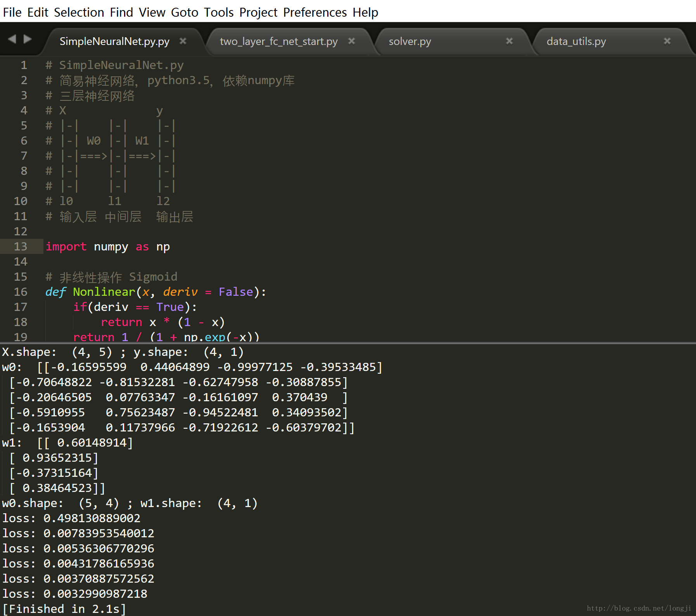Open the Preferences menu
Screen dimensions: 696x616
[x=315, y=12]
